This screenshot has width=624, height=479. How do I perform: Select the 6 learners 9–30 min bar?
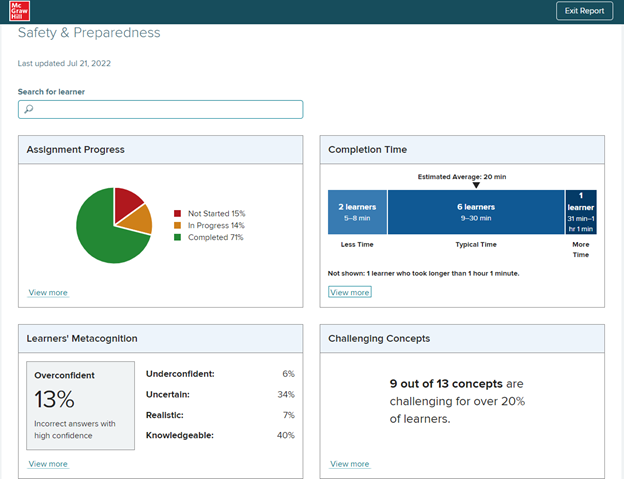[x=476, y=212]
